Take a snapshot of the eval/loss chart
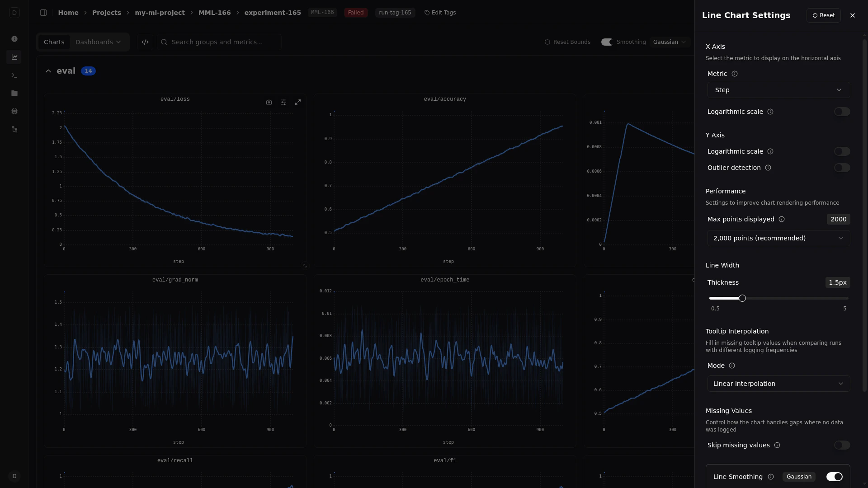This screenshot has height=488, width=868. 269,102
